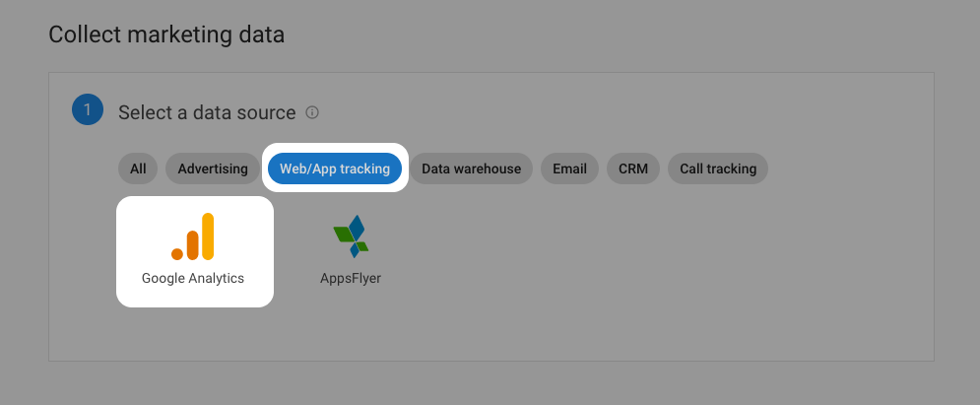Viewport: 980px width, 405px height.
Task: Select the All filter chip
Action: coord(138,169)
